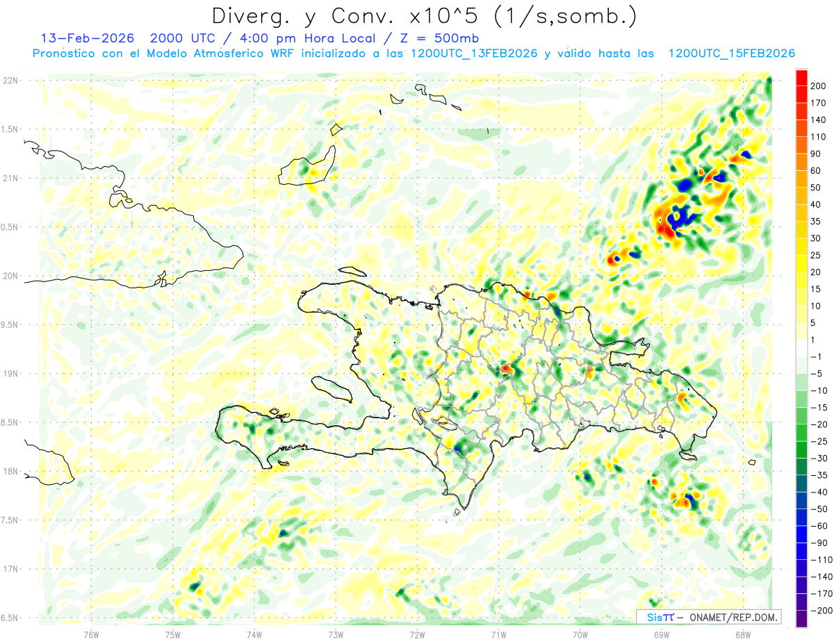Image resolution: width=834 pixels, height=644 pixels.
Task: Click the color bar segment between -25 and -30
Action: tap(801, 449)
